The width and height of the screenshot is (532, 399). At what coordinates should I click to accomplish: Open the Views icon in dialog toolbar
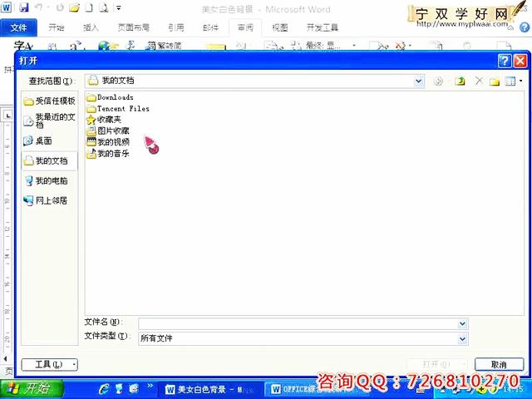(x=510, y=81)
